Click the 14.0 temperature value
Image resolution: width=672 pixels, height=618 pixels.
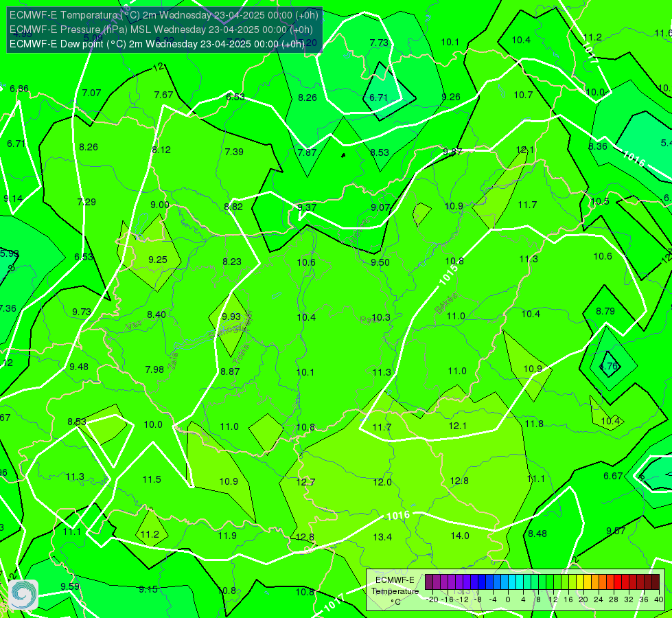pyautogui.click(x=460, y=536)
